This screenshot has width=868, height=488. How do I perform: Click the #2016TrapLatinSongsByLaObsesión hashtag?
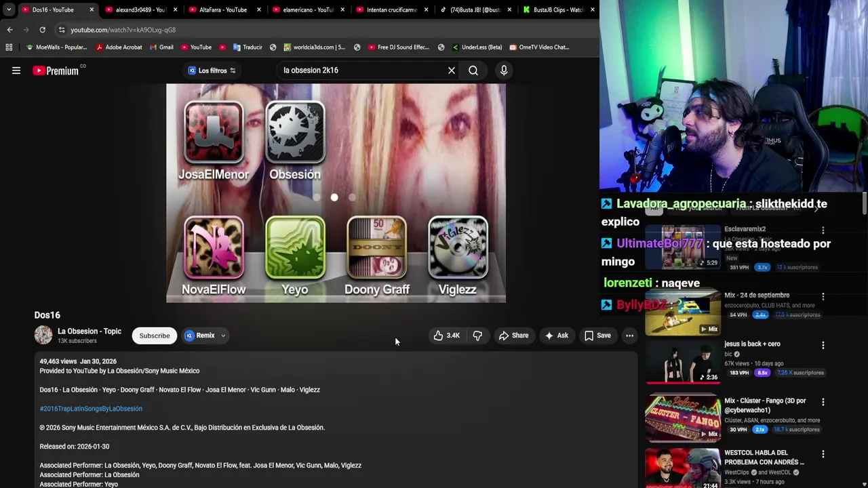(91, 409)
